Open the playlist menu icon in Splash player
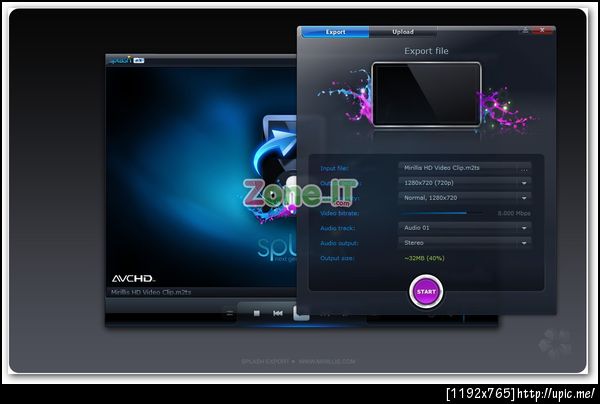 [x=230, y=314]
